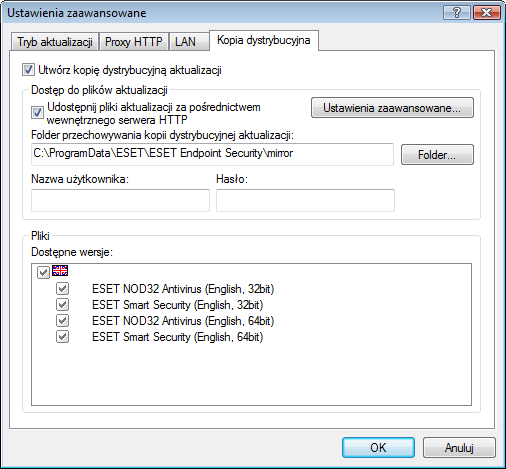The width and height of the screenshot is (506, 469).
Task: Click the Hasło password field
Action: tap(305, 200)
